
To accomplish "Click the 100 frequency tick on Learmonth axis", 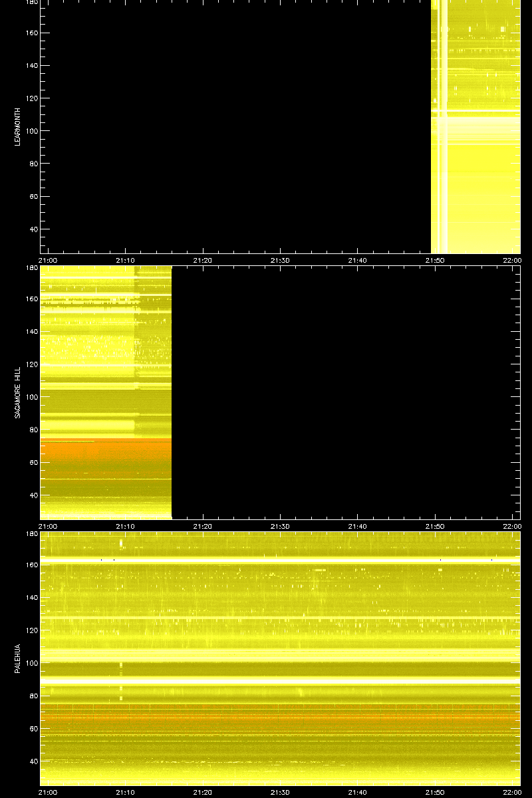I will 31,131.
